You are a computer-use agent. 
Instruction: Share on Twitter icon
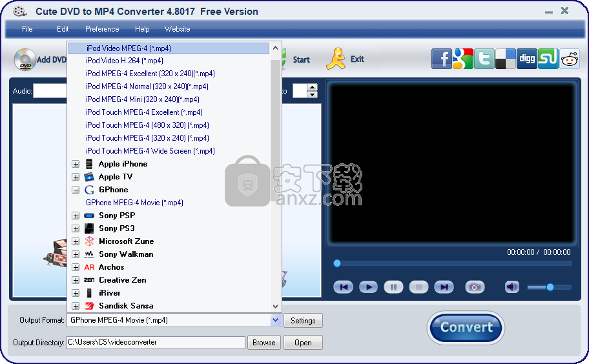coord(484,59)
